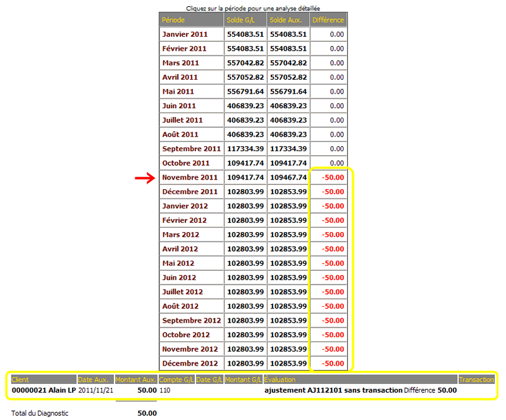Click aux balance 109467.74 for Novembre 2011
Screen dimensions: 506x420
(x=288, y=177)
